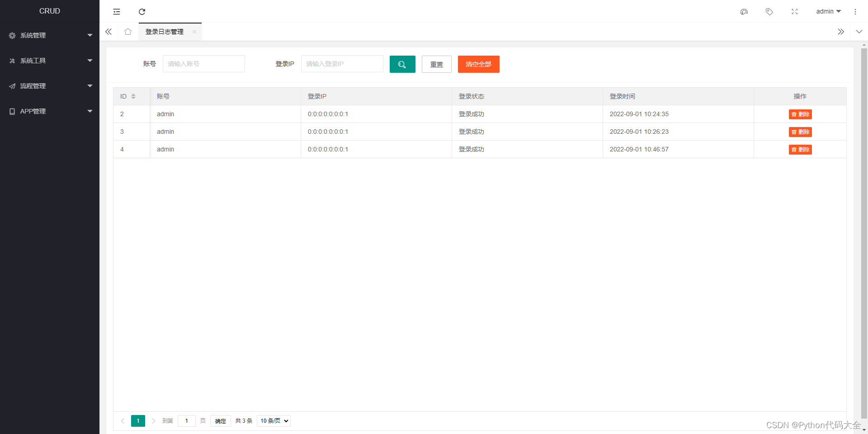The height and width of the screenshot is (434, 868).
Task: Refresh the current page
Action: click(142, 12)
